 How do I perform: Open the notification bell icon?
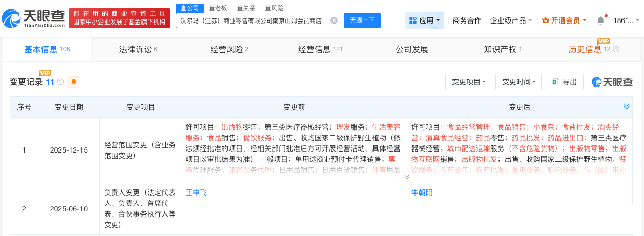(600, 20)
